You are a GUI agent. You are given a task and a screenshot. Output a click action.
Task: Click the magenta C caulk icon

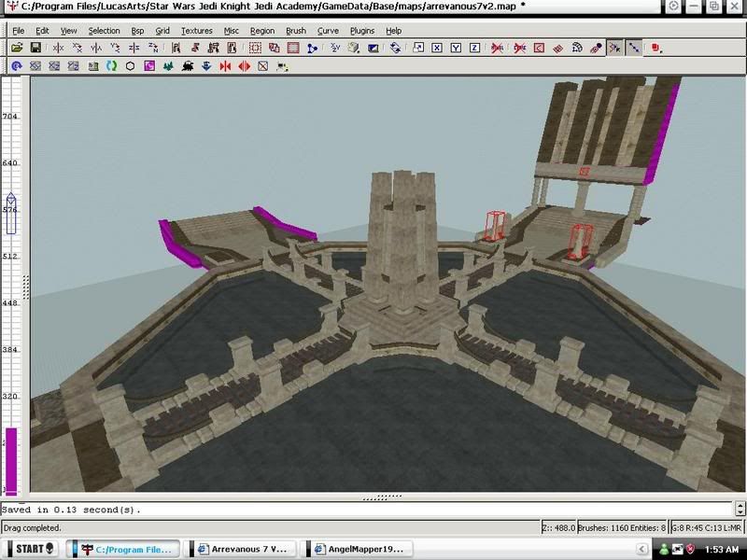coord(149,66)
